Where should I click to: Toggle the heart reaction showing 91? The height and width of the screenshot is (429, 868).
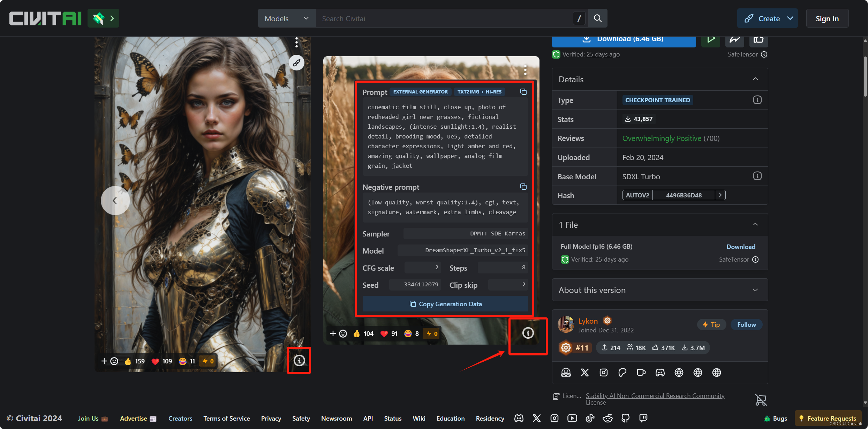389,334
